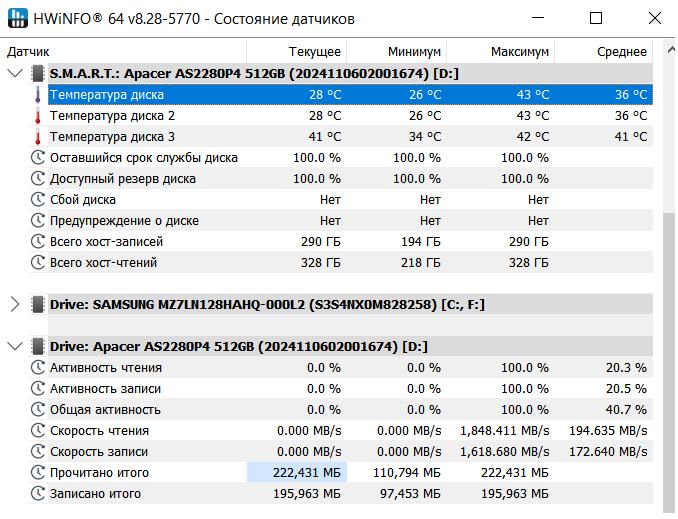Select the Активность записи label
This screenshot has width=678, height=519.
[106, 389]
